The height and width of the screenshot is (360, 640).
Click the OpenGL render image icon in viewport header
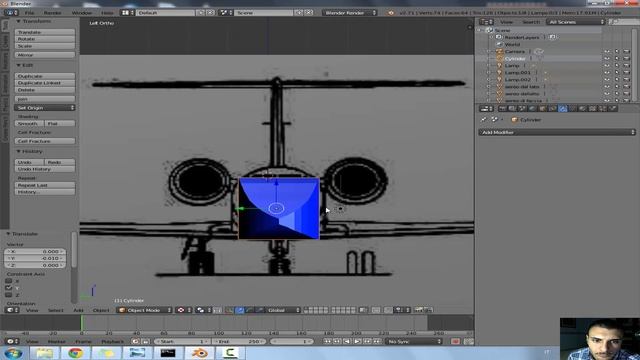[x=419, y=310]
